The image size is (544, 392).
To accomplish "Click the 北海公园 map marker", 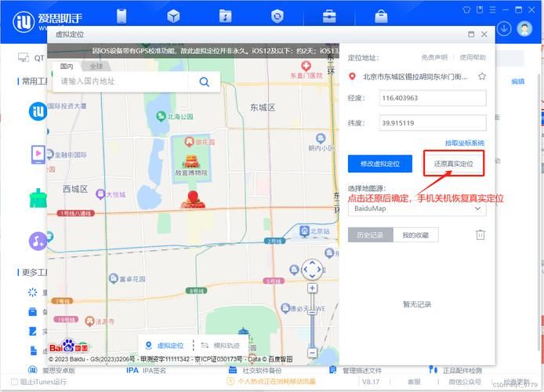I will point(161,116).
